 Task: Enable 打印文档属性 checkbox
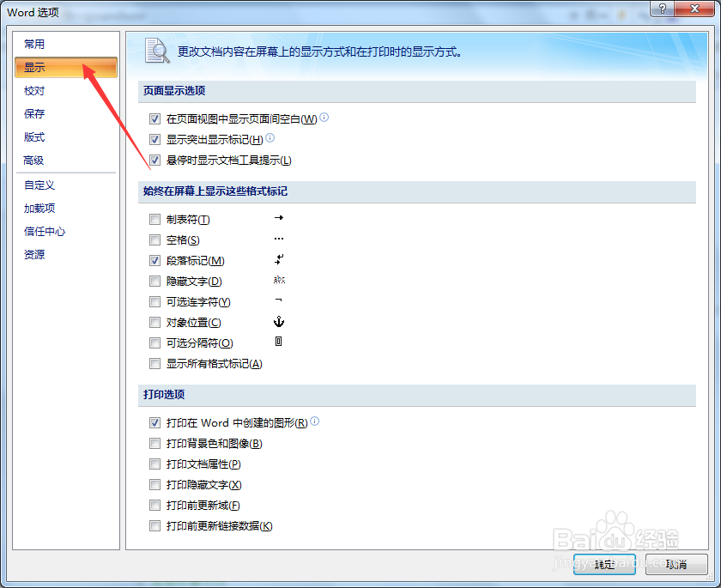155,464
